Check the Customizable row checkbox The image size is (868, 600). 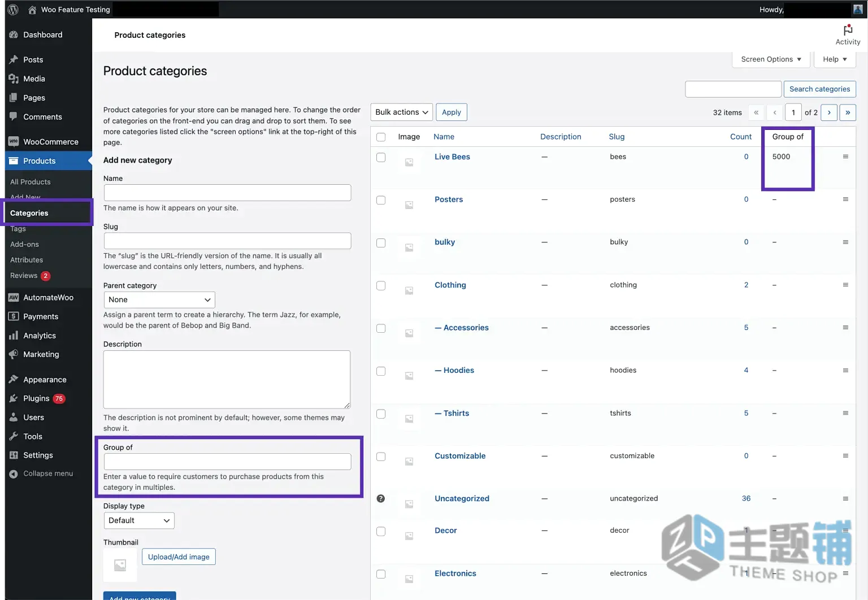coord(381,456)
